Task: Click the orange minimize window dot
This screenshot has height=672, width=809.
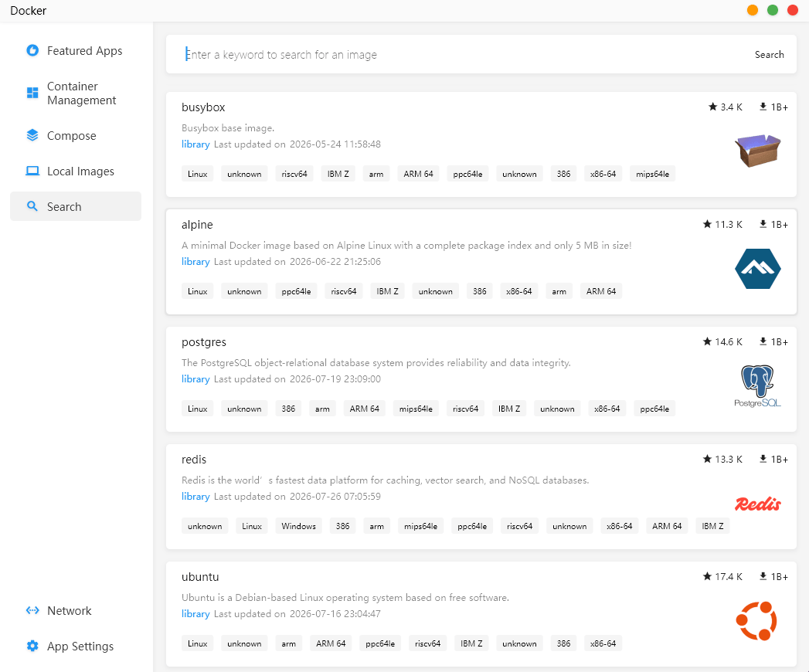Action: [753, 10]
